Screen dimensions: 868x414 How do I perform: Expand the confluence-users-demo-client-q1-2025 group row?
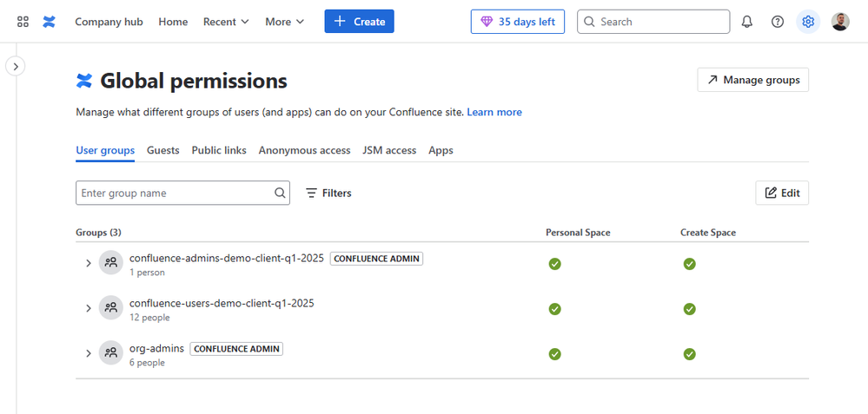88,308
